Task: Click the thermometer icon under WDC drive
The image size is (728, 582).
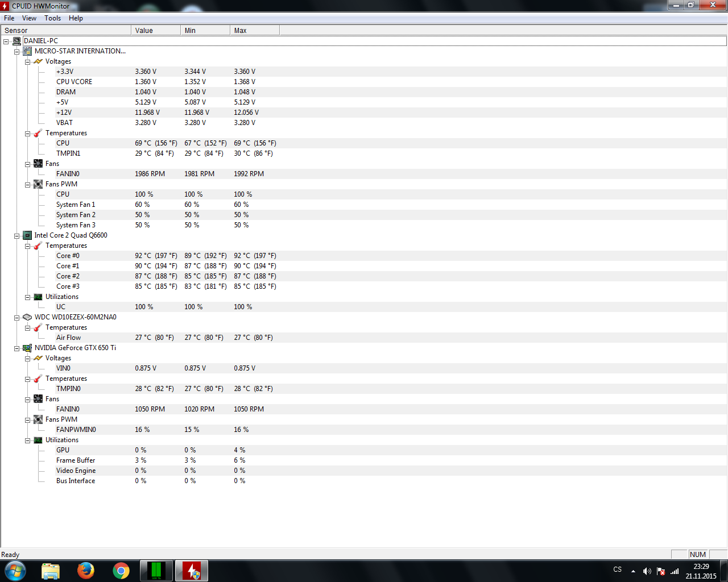Action: click(38, 327)
